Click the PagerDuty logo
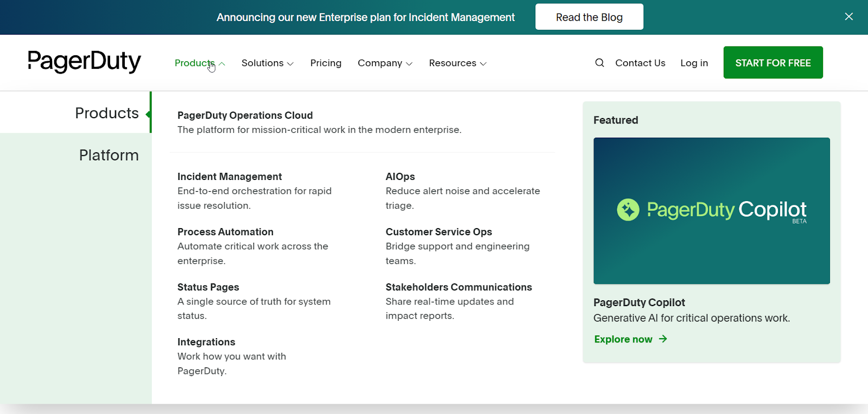The image size is (868, 414). 84,61
